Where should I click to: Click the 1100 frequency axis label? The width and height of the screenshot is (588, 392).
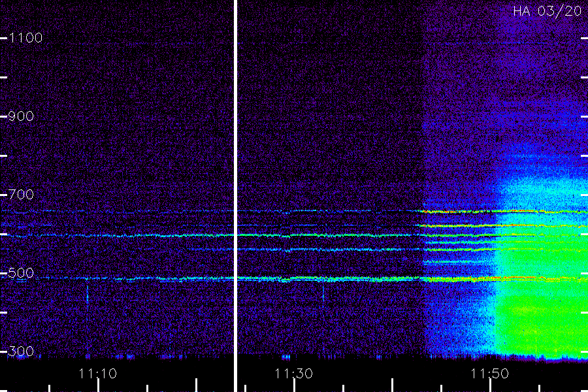(x=25, y=38)
